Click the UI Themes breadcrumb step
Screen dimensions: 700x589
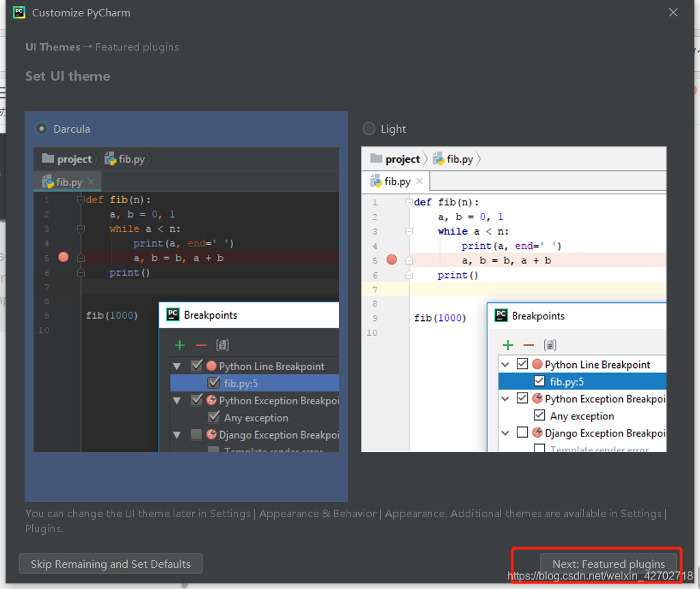[x=53, y=47]
